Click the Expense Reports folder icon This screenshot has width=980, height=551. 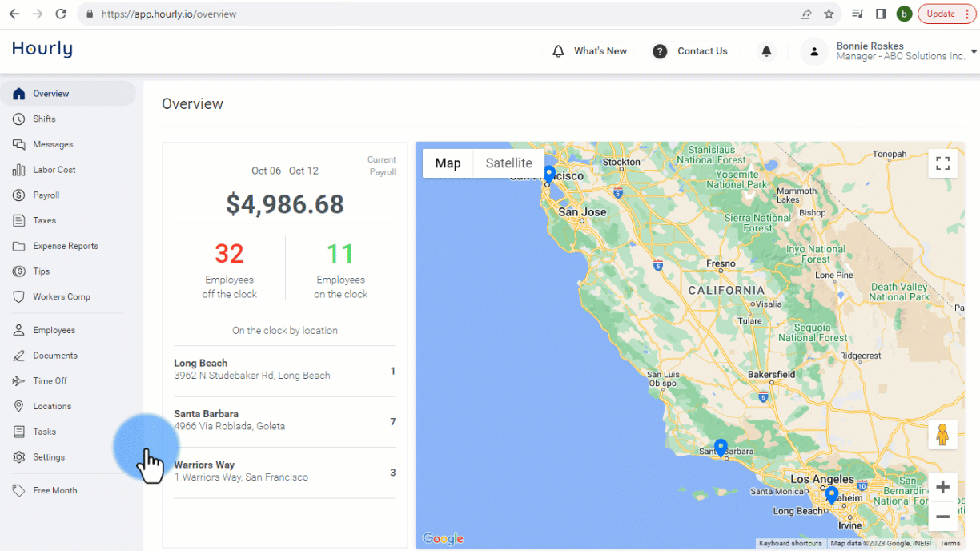[19, 246]
